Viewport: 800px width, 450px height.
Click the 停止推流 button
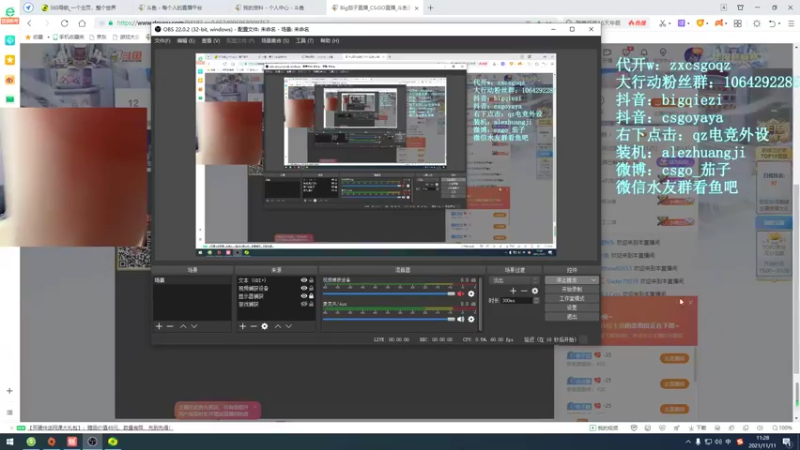click(567, 280)
